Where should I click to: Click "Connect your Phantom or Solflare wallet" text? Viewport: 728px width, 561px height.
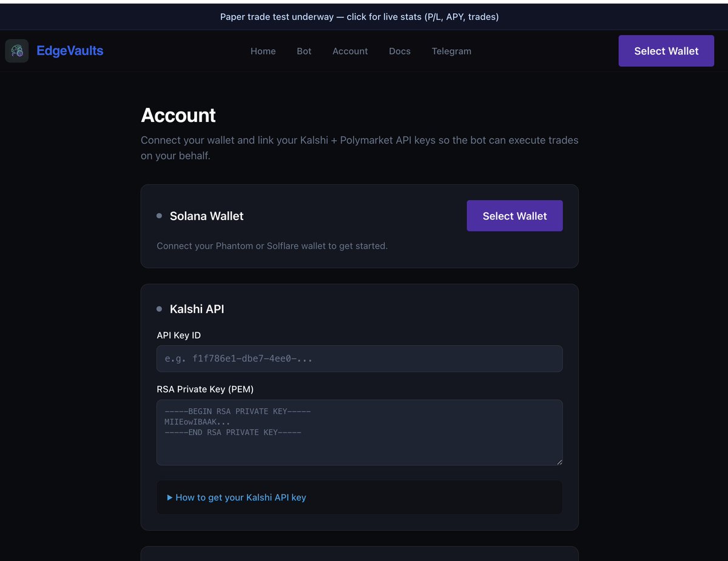point(272,246)
